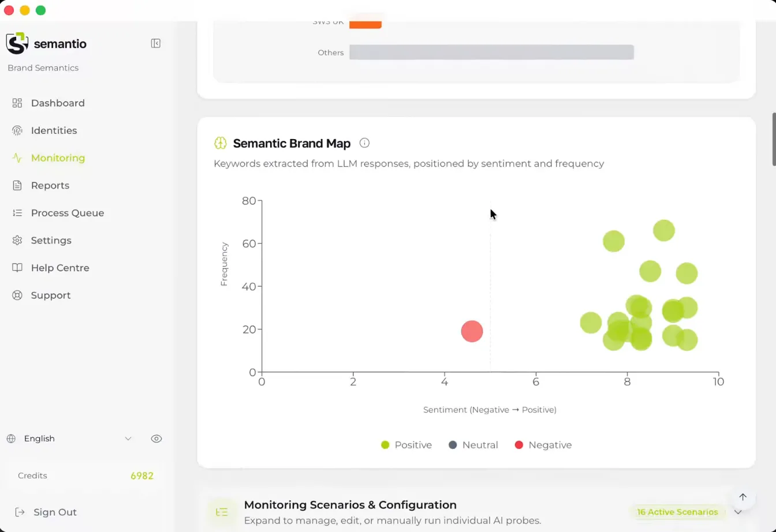This screenshot has height=532, width=776.
Task: Toggle the Positive legend series
Action: pyautogui.click(x=406, y=445)
